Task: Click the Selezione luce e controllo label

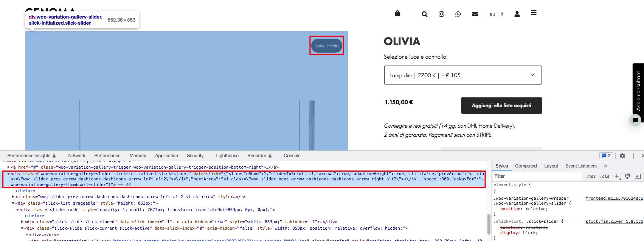Action: click(416, 57)
